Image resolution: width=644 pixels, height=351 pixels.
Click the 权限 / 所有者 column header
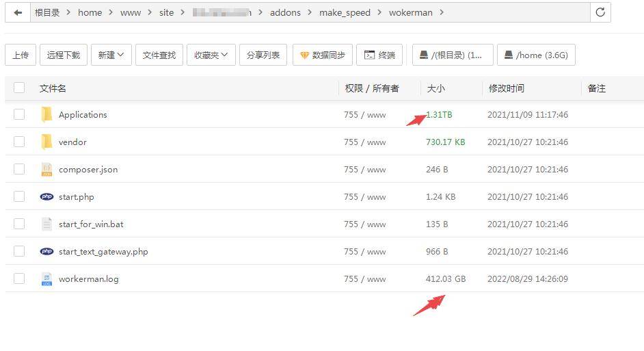[372, 88]
